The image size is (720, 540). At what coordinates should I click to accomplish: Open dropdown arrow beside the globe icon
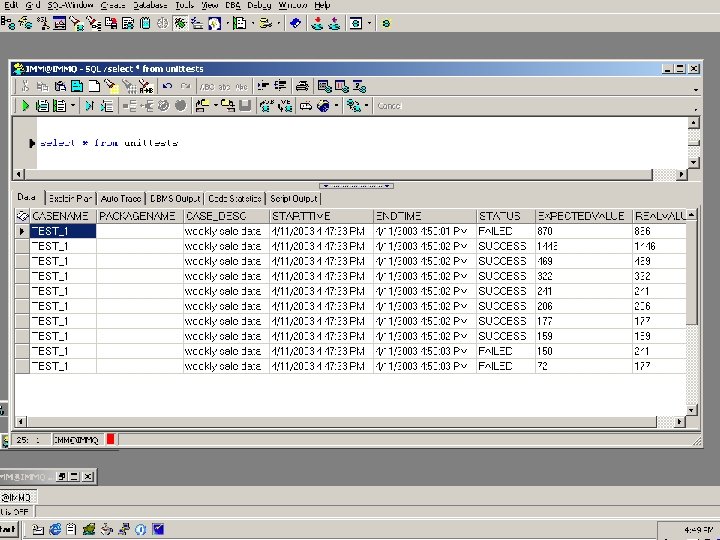click(336, 106)
